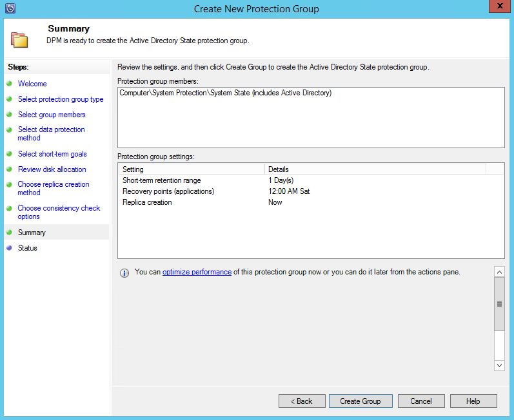
Task: Click green bullet beside Select group members
Action: [x=9, y=114]
